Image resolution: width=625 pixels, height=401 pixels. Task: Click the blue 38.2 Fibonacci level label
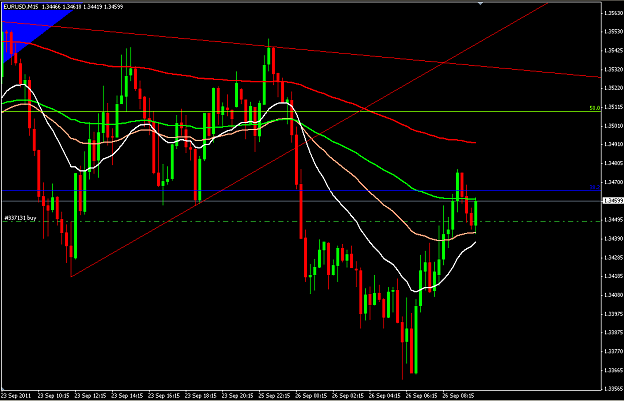[595, 187]
